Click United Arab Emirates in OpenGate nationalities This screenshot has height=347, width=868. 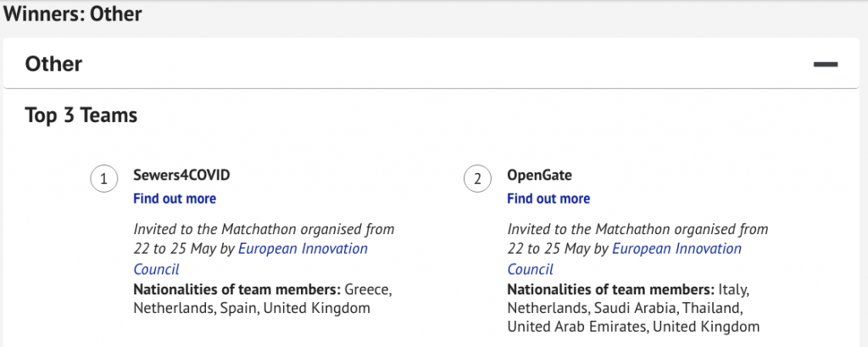[x=576, y=327]
